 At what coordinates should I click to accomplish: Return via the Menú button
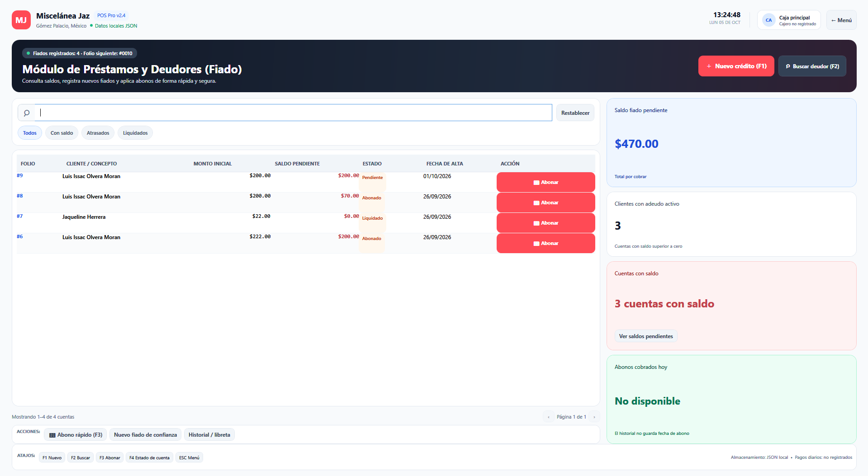[841, 20]
